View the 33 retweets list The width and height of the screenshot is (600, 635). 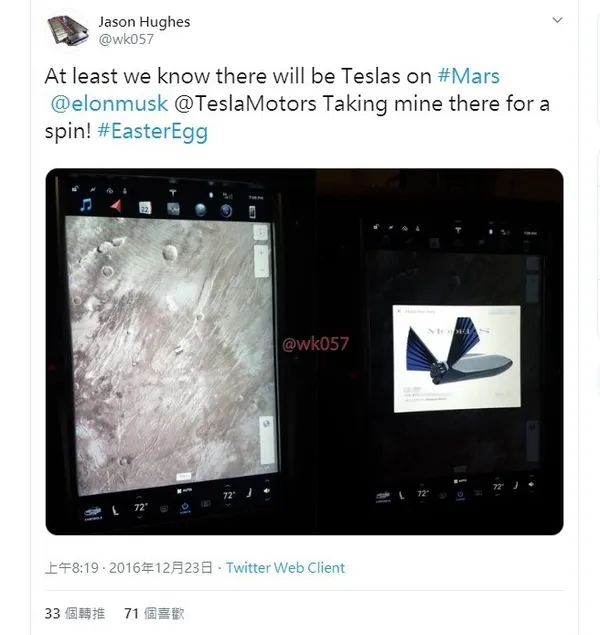(x=67, y=613)
